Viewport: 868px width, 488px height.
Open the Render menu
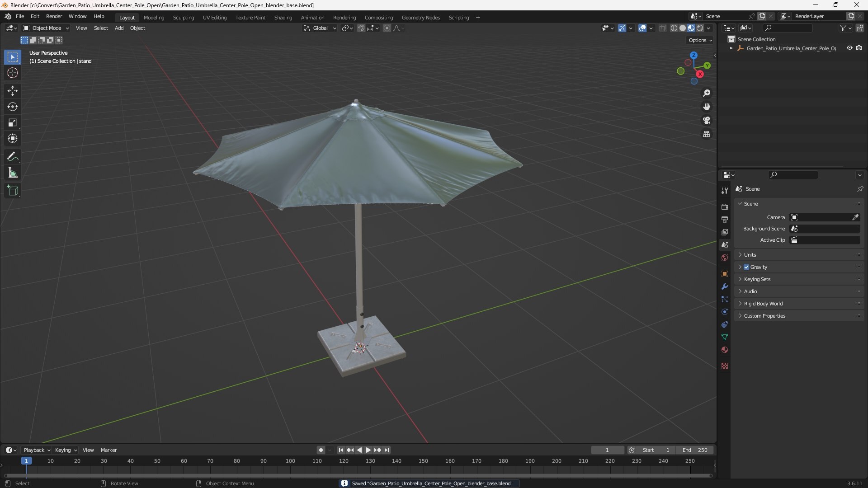point(54,16)
